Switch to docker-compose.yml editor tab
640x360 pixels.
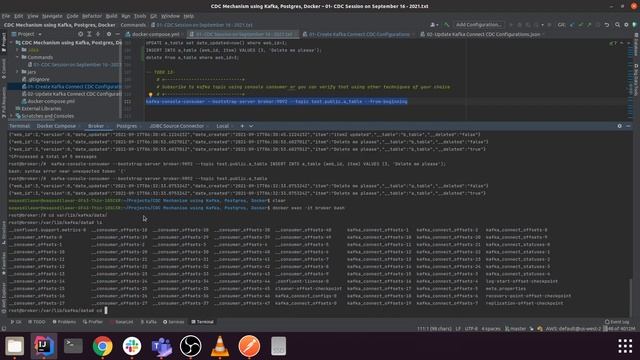tap(155, 34)
